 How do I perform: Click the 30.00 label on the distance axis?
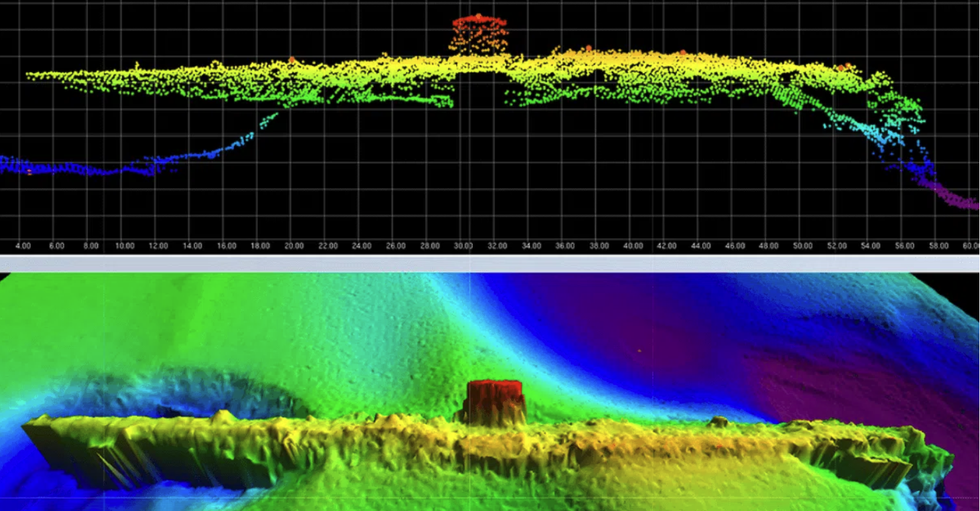463,246
